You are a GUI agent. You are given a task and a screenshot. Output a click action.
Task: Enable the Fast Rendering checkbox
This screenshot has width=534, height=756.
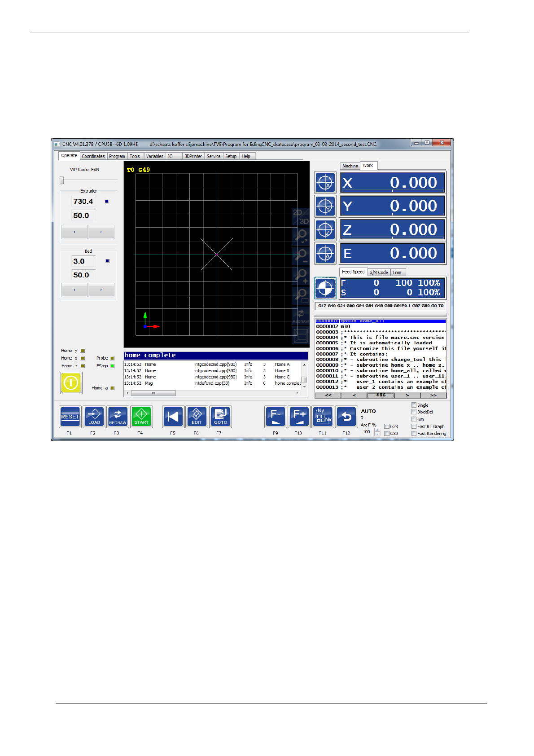tap(414, 434)
